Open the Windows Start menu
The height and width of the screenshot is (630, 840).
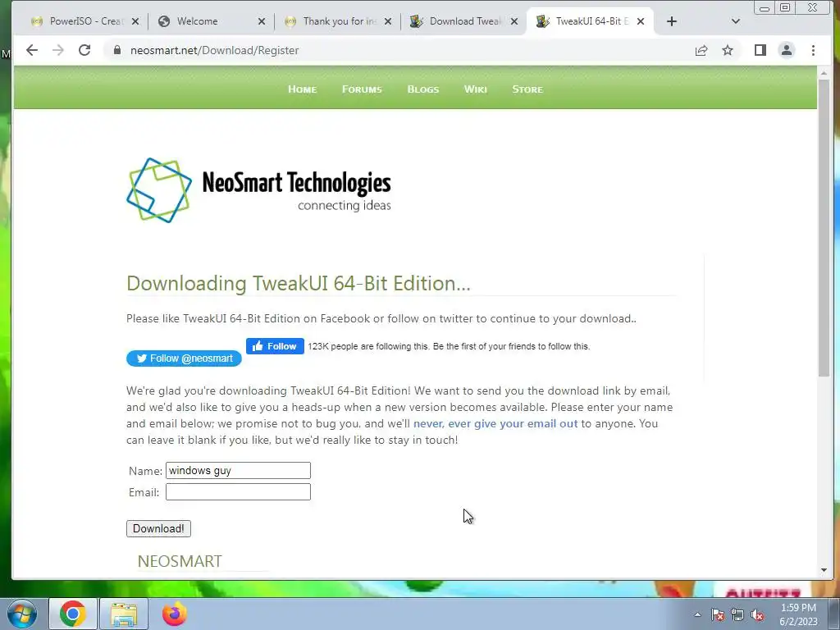tap(21, 614)
